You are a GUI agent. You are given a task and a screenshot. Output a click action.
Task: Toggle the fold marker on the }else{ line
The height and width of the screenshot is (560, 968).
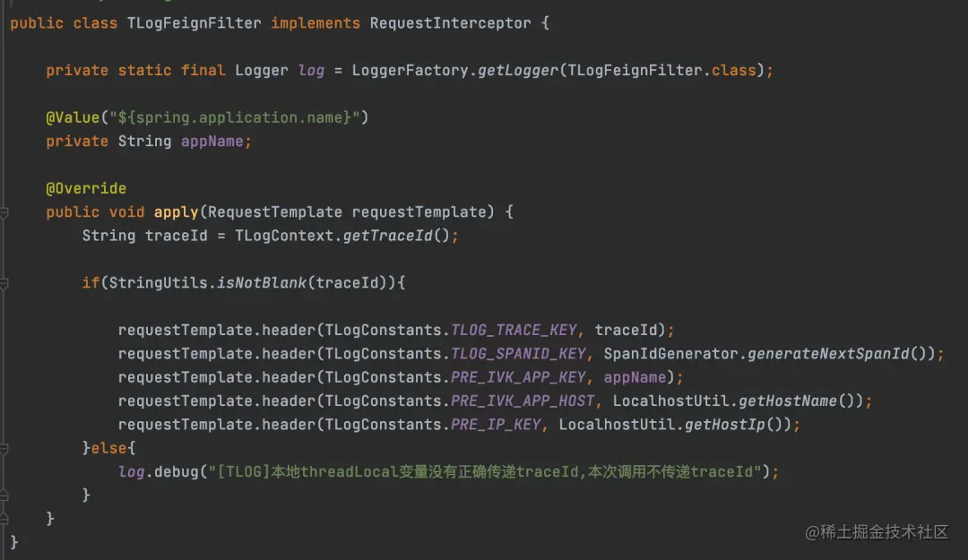coord(4,449)
